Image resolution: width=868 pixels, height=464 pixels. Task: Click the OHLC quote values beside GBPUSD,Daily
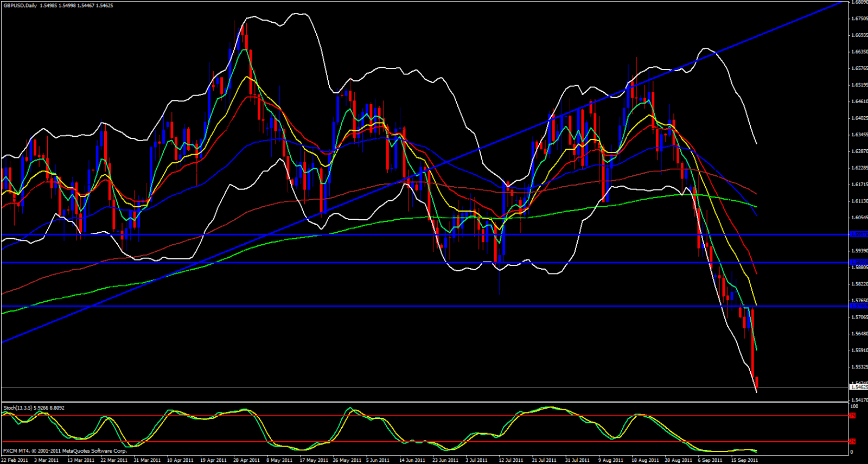click(x=76, y=5)
